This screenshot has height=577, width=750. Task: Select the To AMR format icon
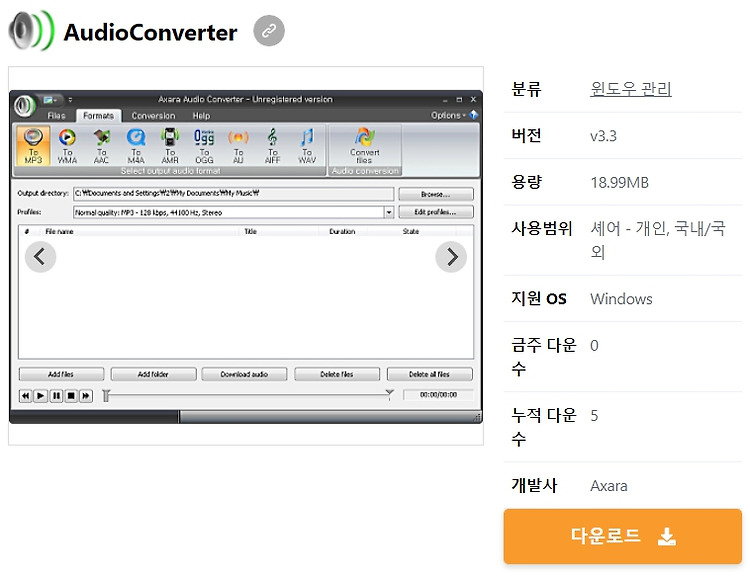(170, 146)
